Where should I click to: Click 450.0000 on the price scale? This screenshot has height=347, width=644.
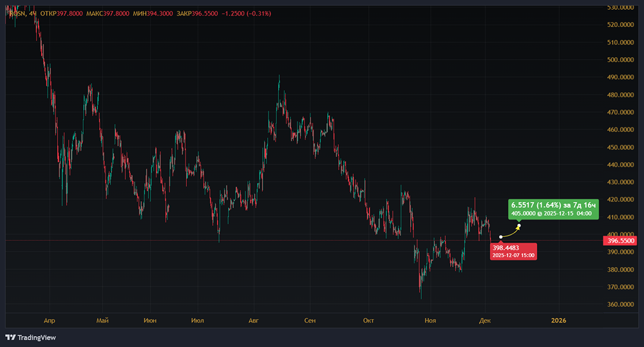click(620, 147)
